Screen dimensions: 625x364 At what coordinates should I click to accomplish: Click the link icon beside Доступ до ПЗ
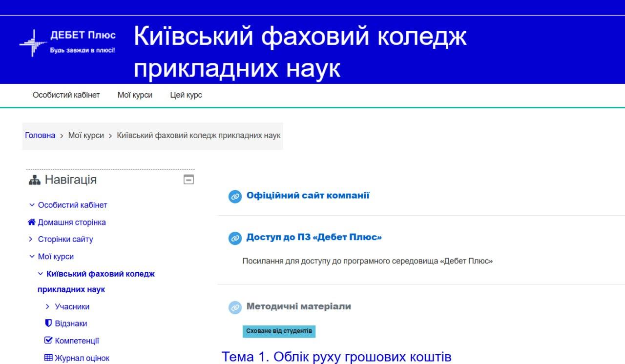point(235,238)
